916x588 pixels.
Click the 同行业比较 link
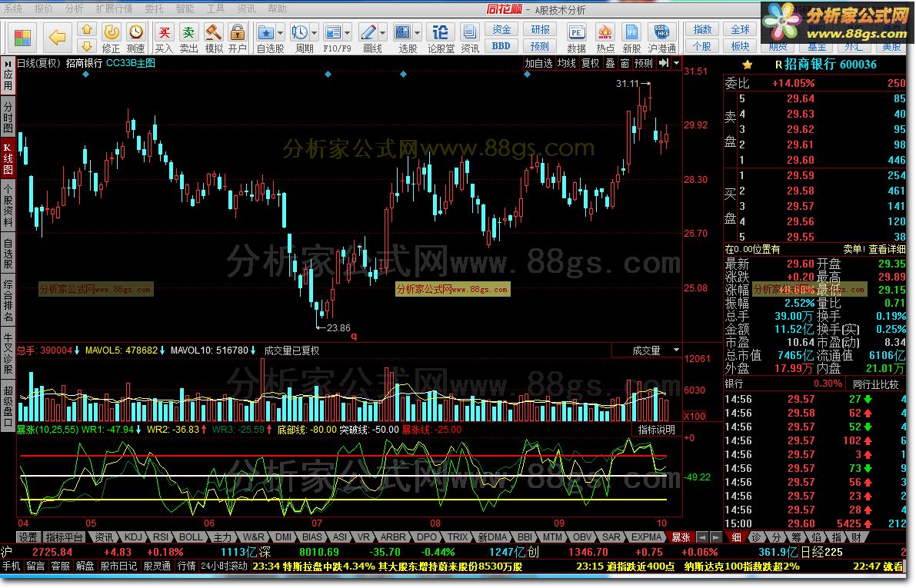pyautogui.click(x=875, y=384)
